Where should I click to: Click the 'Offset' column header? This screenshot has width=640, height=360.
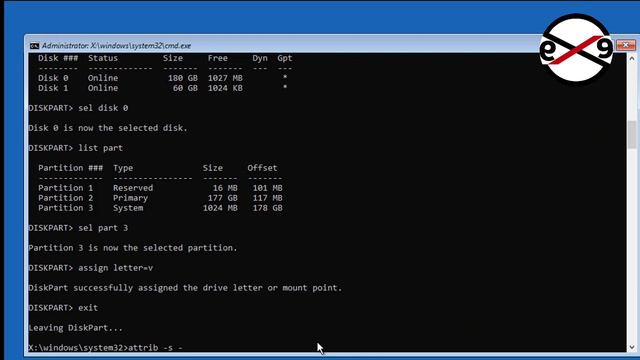point(262,168)
